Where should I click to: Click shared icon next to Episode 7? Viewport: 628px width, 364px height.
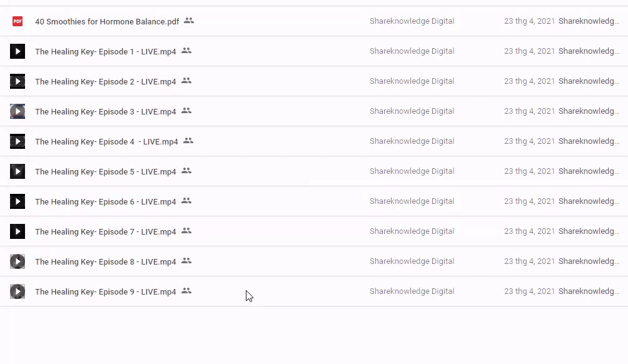point(186,231)
